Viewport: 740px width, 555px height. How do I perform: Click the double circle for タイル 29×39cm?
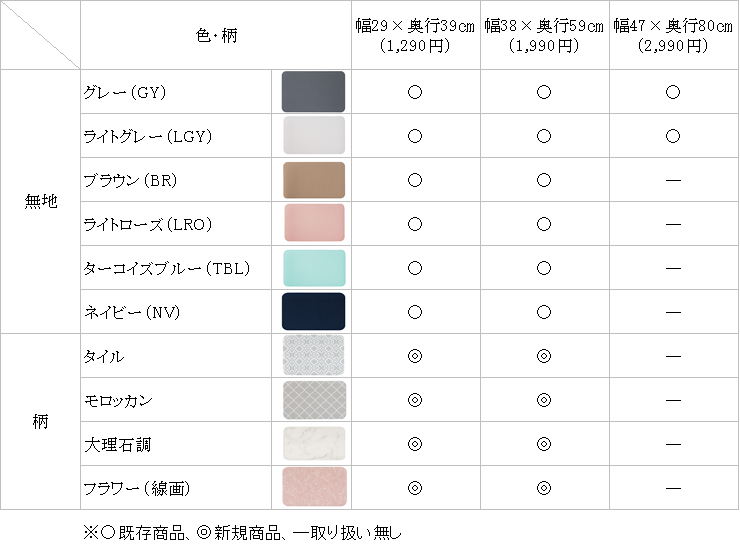415,356
